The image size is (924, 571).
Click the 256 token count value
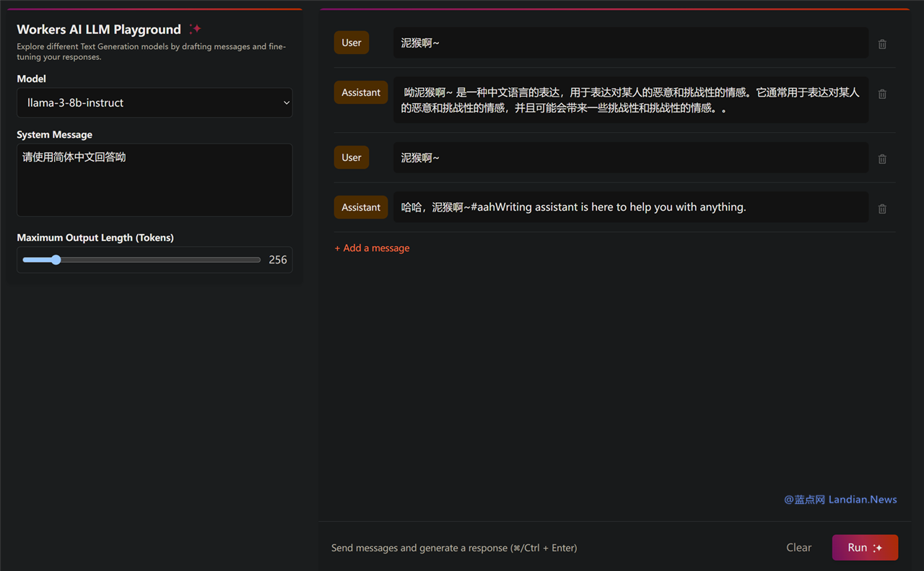(278, 260)
